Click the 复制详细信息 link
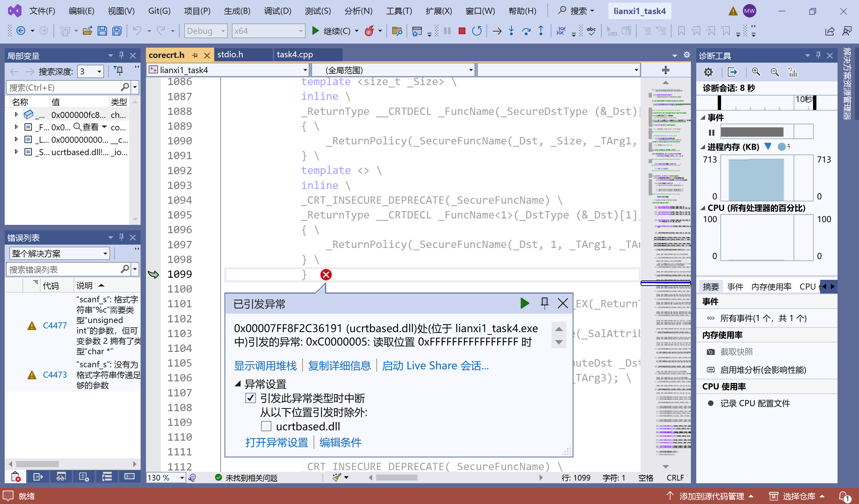859x504 pixels. [339, 365]
